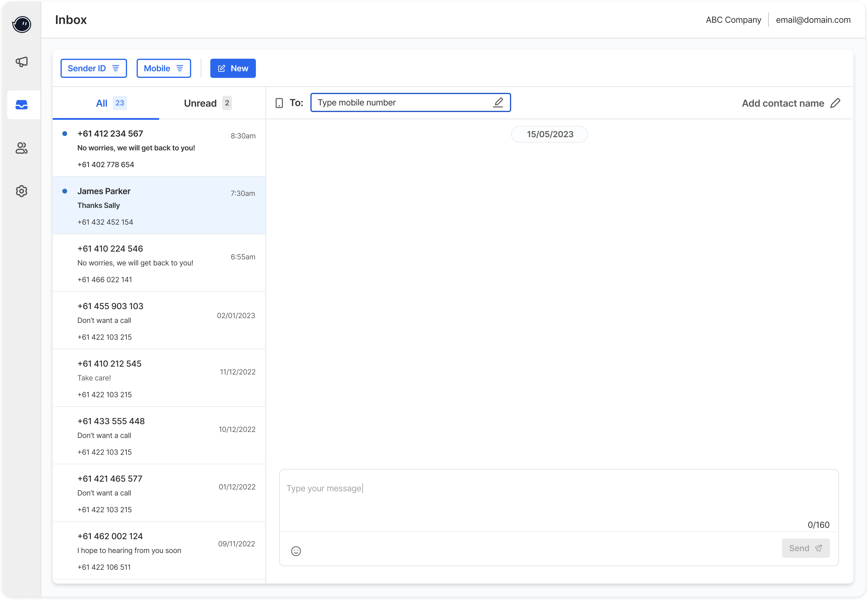Open the Campaigns megaphone icon
Screen dimensions: 868x600
coord(22,62)
